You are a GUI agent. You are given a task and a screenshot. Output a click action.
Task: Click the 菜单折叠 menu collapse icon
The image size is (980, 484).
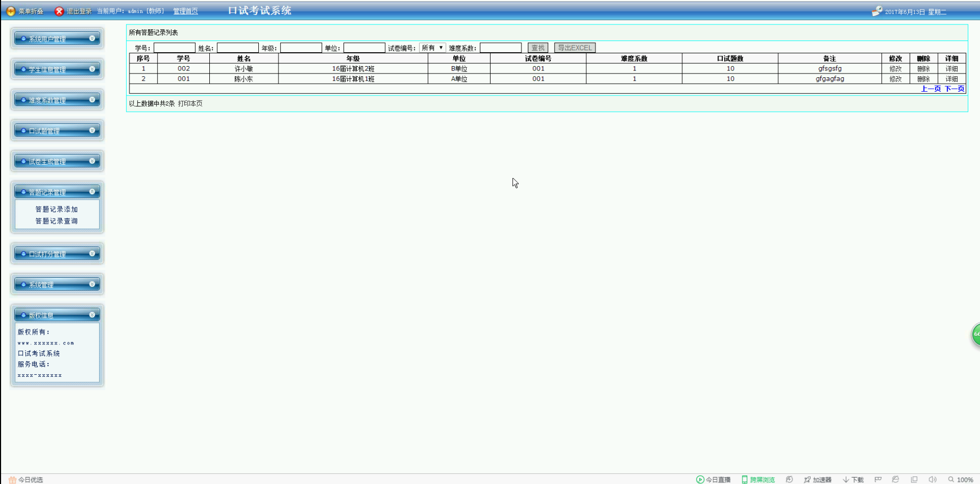point(11,11)
